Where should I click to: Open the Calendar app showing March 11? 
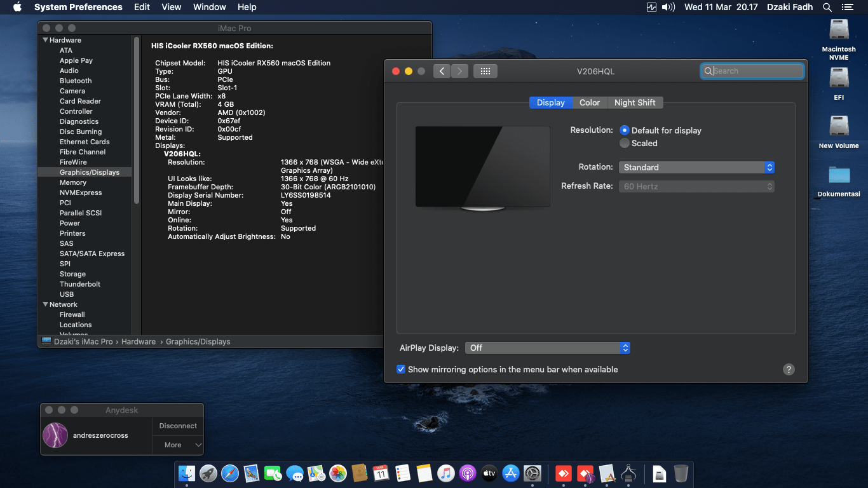point(381,473)
